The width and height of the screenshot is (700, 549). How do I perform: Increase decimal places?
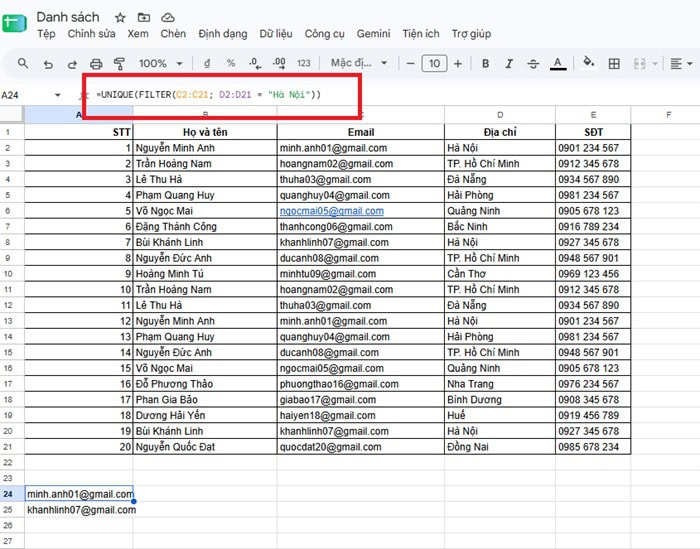click(279, 63)
